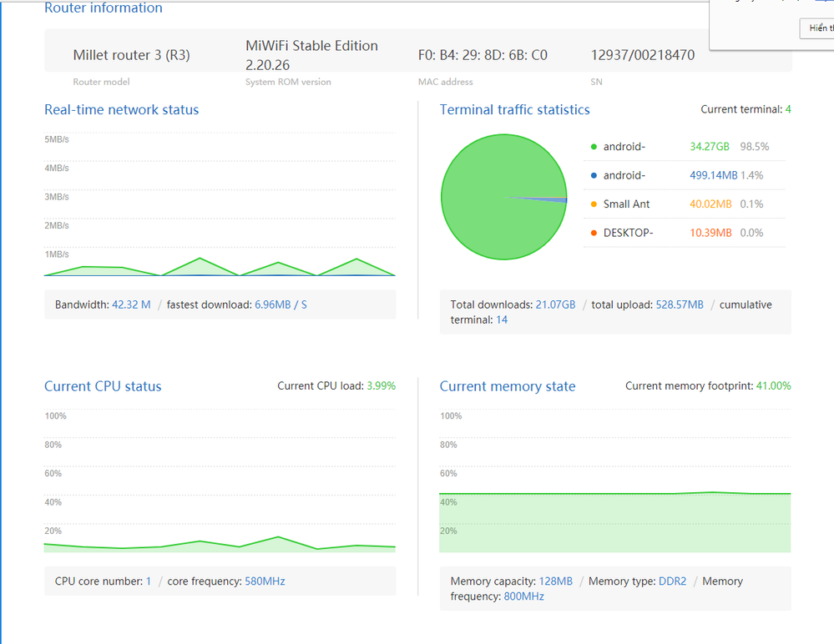Click the MiWiFi Stable Edition 2.20.26 version
834x644 pixels.
tap(311, 55)
